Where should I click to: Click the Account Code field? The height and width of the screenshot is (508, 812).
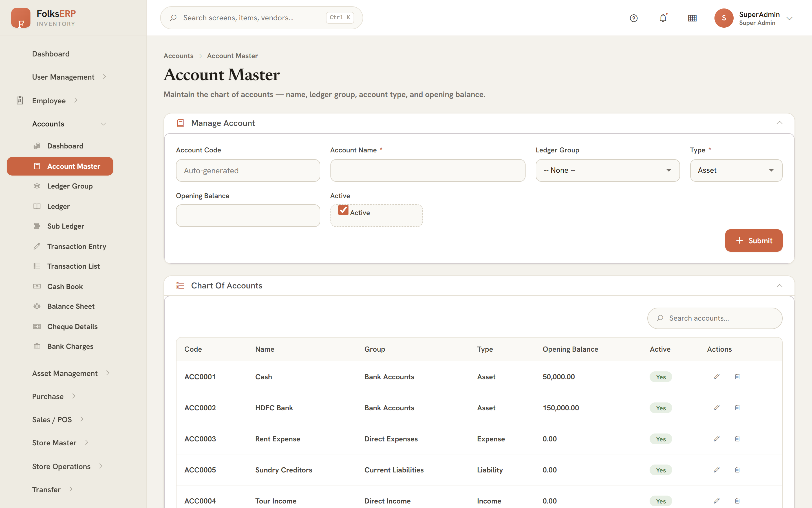click(x=248, y=170)
